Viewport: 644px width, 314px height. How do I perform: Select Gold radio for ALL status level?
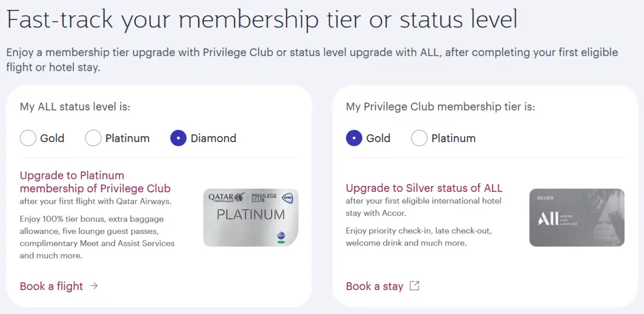[28, 139]
